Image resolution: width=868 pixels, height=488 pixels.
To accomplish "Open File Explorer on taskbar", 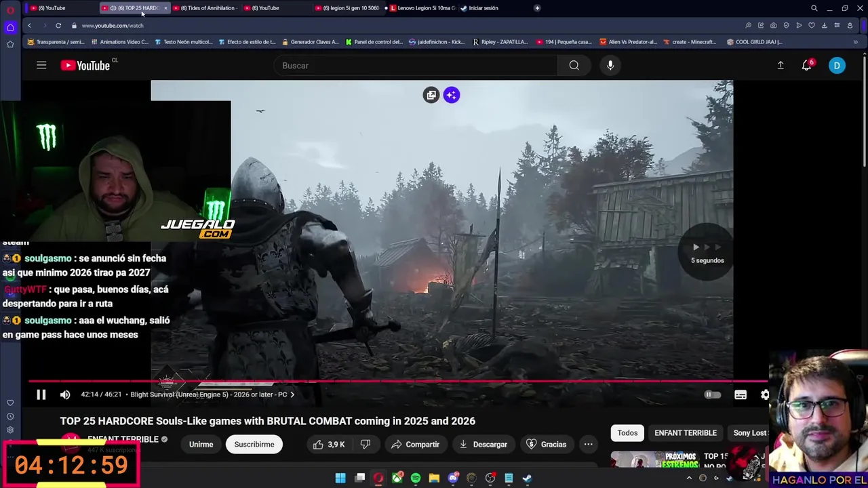I will (434, 478).
